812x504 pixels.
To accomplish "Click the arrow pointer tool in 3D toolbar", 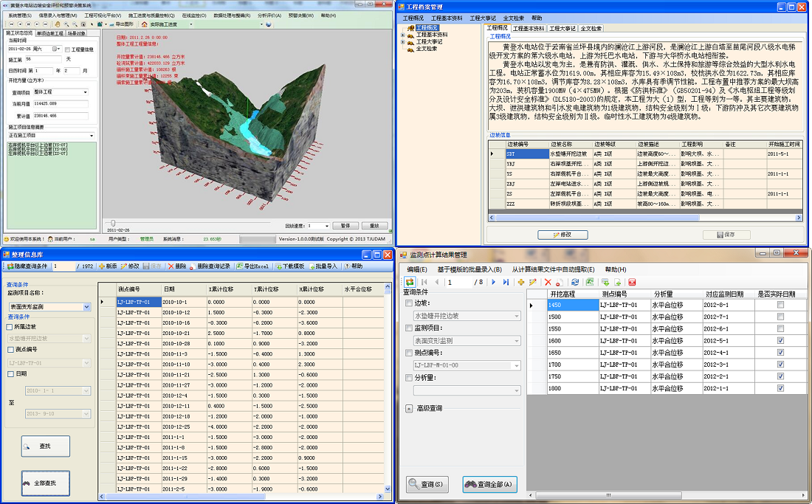I will (92, 24).
